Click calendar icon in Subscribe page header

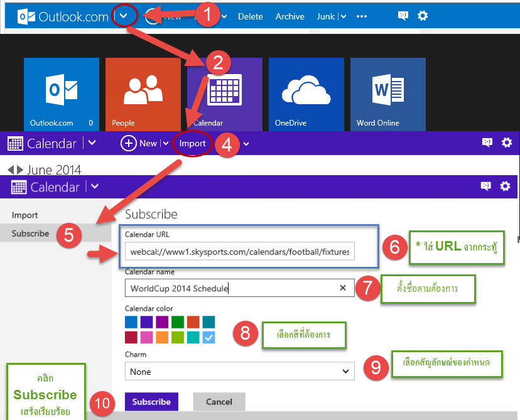[19, 187]
